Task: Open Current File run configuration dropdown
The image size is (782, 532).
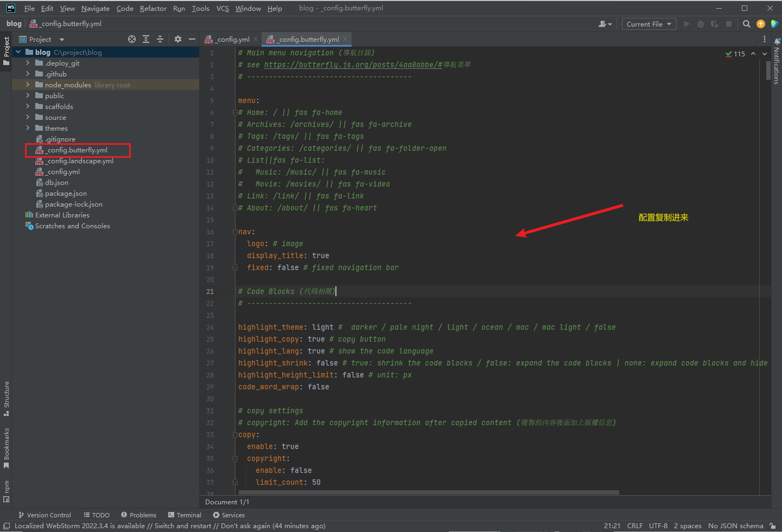Action: 649,24
